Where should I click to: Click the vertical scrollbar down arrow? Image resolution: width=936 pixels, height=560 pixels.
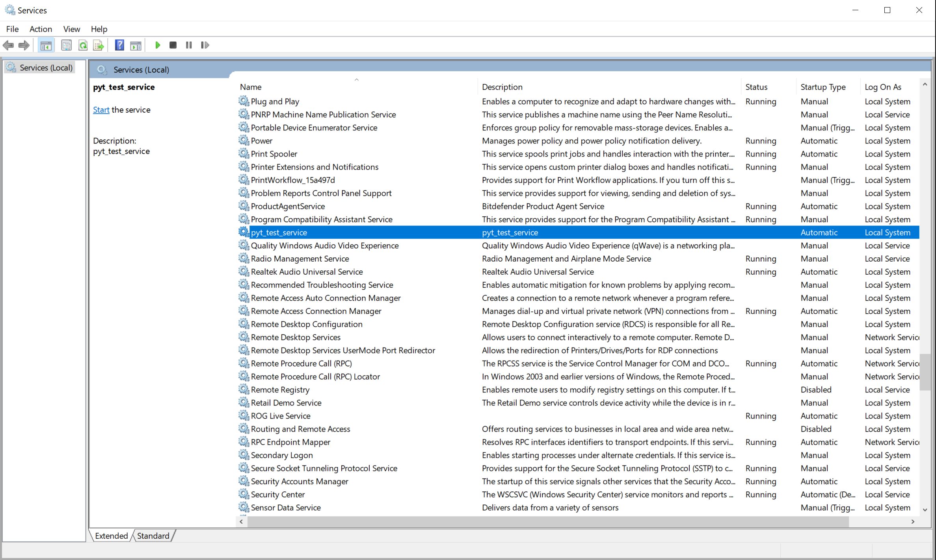click(x=925, y=510)
